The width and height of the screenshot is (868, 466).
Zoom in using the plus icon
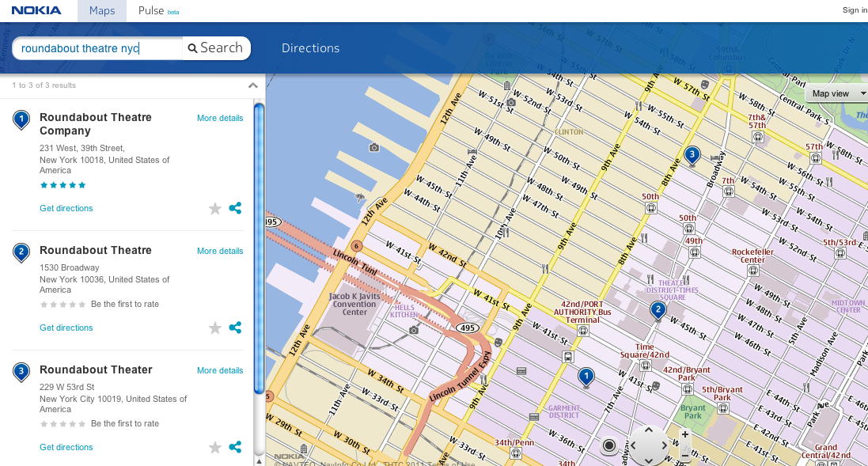pyautogui.click(x=684, y=434)
